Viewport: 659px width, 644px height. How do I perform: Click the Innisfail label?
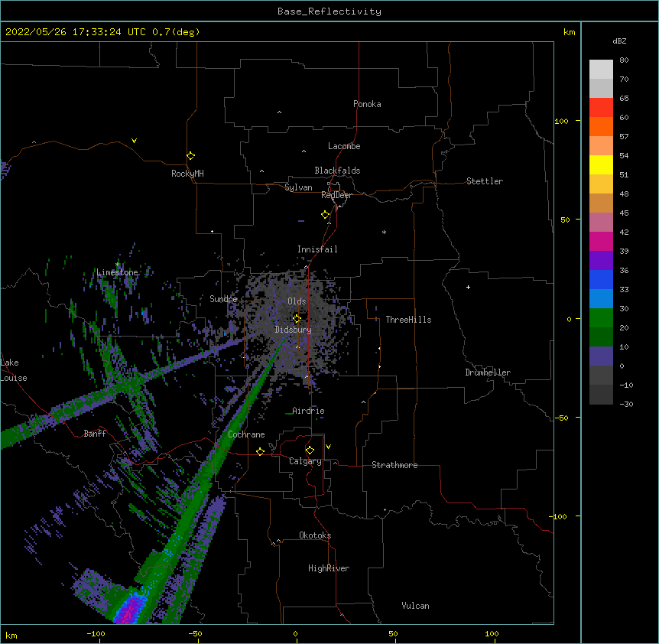click(x=317, y=249)
